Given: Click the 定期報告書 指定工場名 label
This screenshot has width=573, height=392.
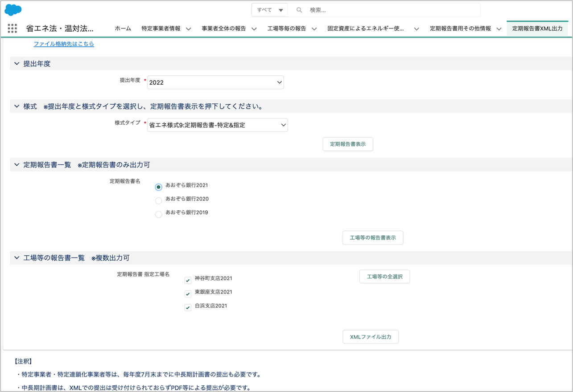Looking at the screenshot, I should click(143, 274).
